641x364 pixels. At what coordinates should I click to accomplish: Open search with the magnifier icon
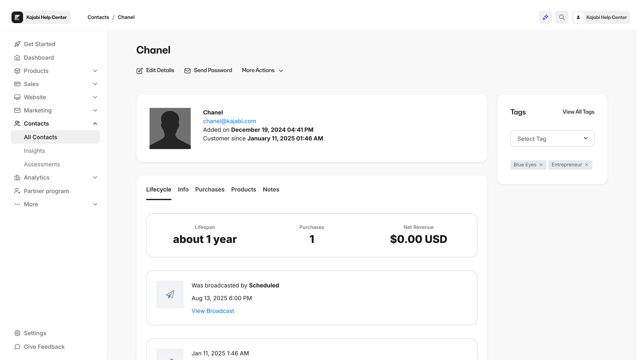point(562,17)
